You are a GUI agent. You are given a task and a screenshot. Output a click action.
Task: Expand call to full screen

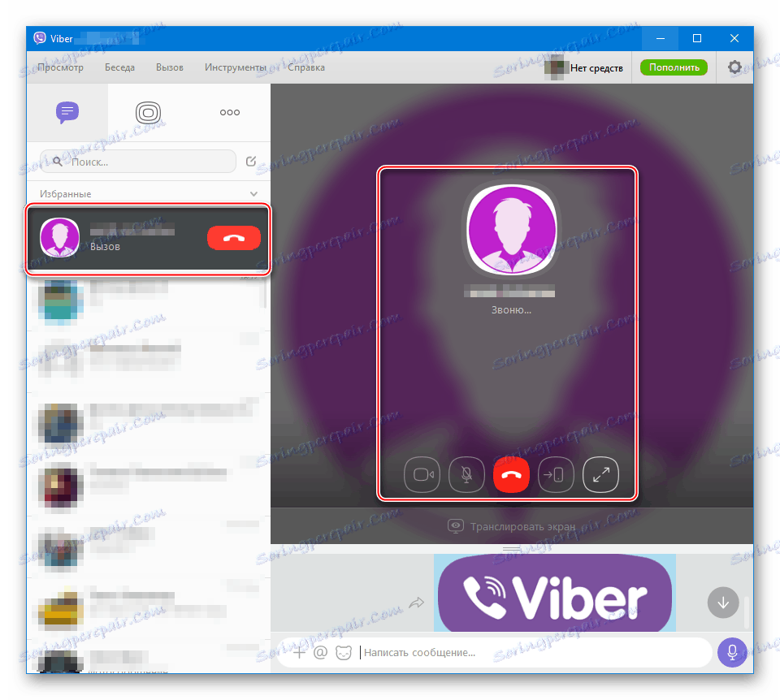coord(600,475)
